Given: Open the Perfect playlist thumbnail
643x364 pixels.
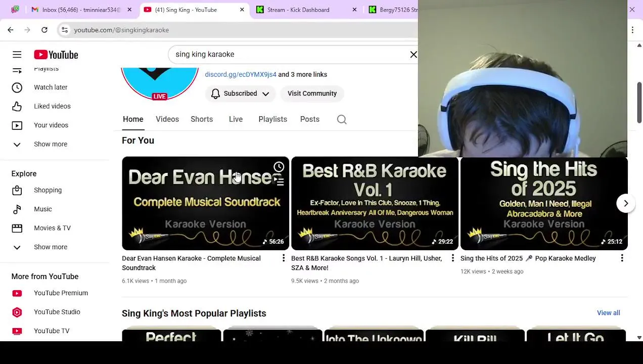Looking at the screenshot, I should click(x=171, y=336).
